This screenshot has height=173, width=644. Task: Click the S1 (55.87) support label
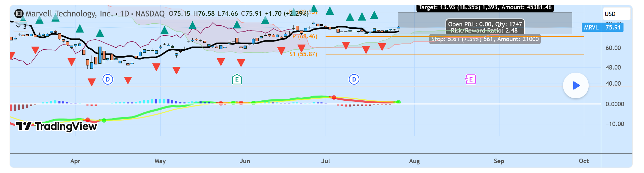[303, 54]
